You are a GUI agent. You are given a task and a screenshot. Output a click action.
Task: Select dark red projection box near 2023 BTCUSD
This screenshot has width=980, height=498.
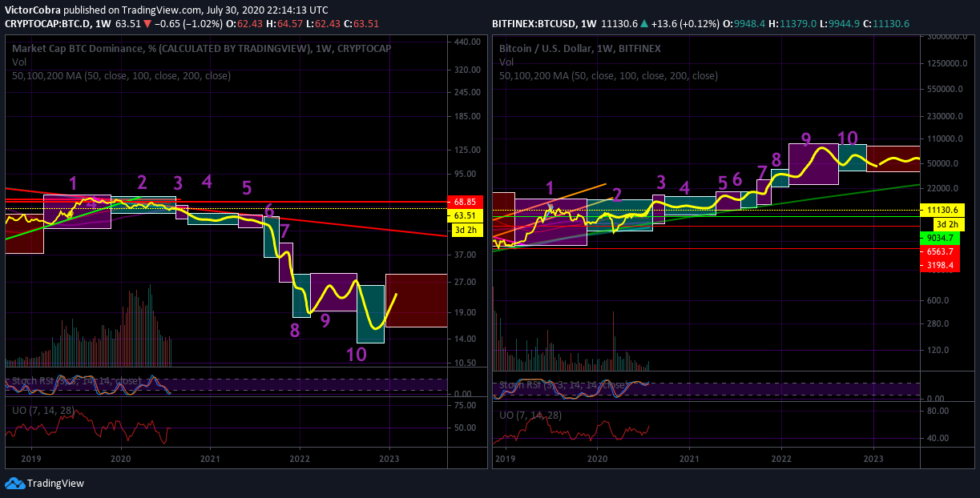tap(893, 159)
